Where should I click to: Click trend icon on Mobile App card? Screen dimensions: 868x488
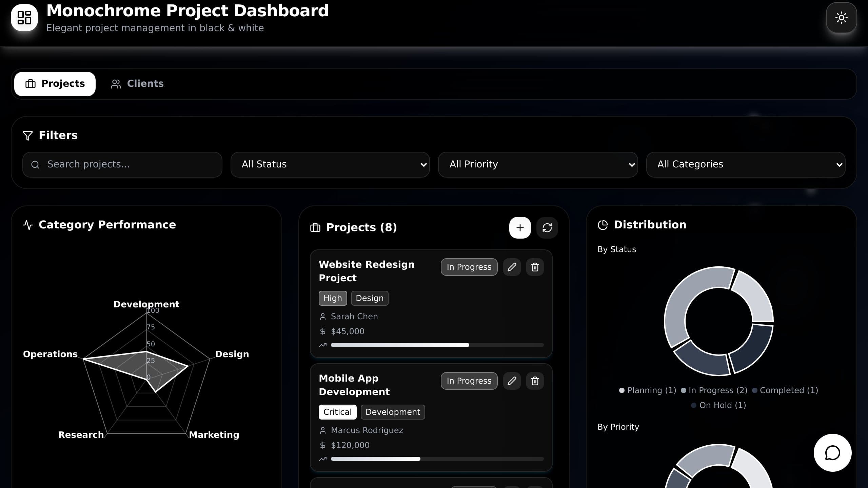point(323,459)
